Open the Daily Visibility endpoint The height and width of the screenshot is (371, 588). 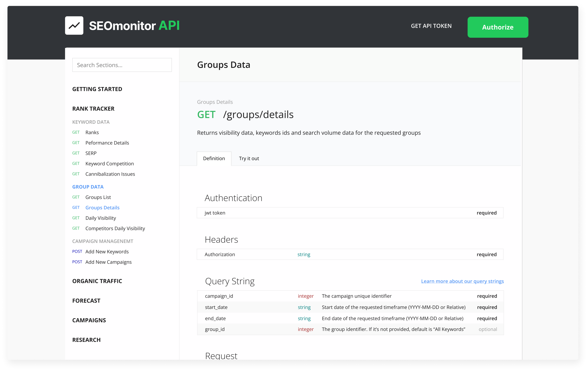[101, 218]
